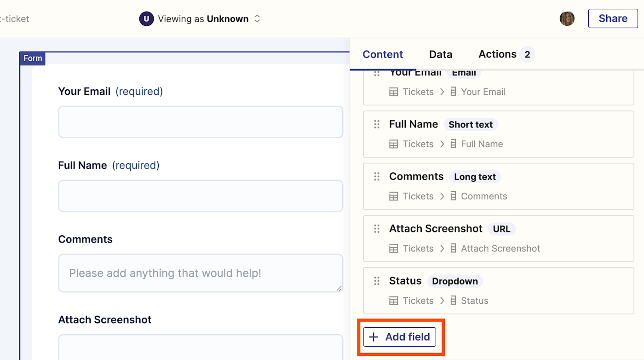This screenshot has height=360, width=644.
Task: Click the Add field button label
Action: pos(407,337)
